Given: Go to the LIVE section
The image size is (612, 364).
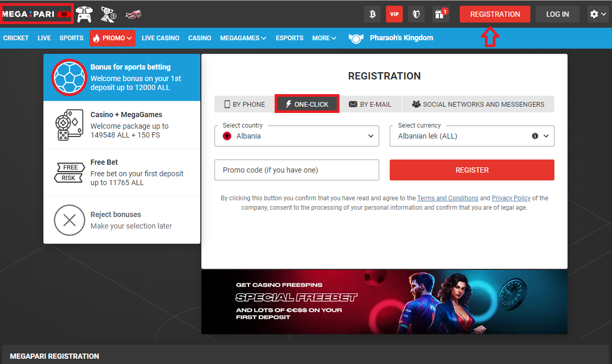Looking at the screenshot, I should pyautogui.click(x=44, y=38).
